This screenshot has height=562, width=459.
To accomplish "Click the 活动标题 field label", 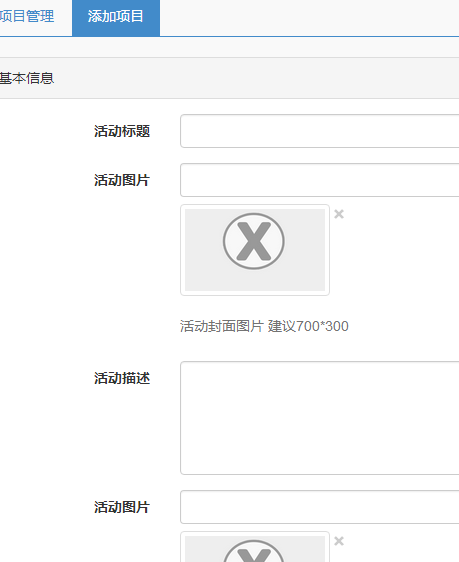I will click(x=122, y=131).
